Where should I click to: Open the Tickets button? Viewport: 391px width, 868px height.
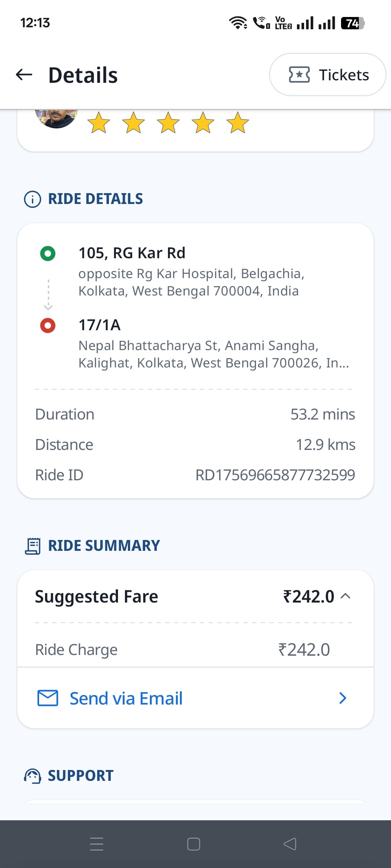pyautogui.click(x=328, y=75)
